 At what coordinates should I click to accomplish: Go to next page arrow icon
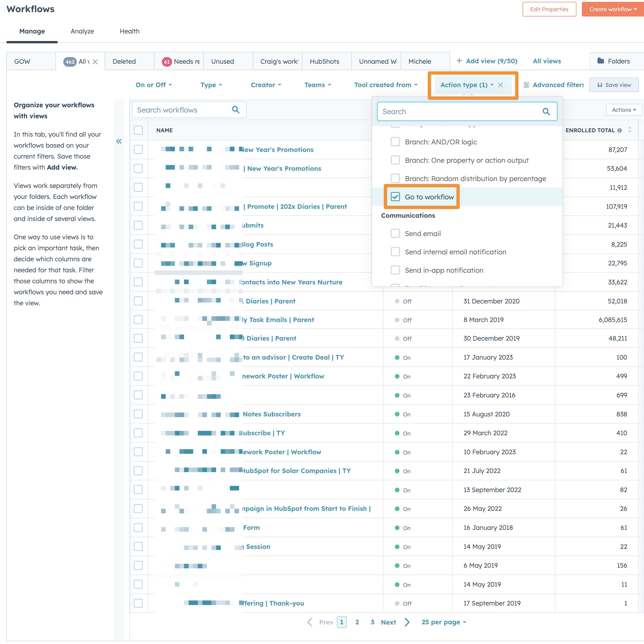click(x=407, y=622)
